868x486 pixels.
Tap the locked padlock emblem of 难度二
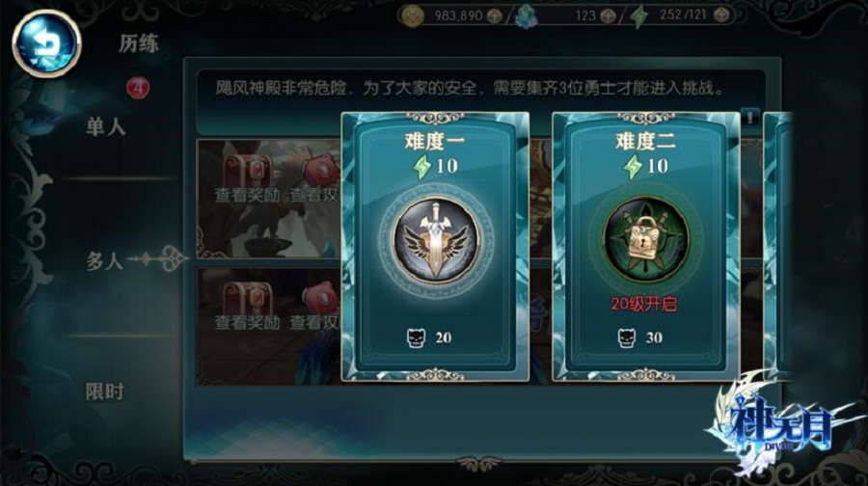646,239
